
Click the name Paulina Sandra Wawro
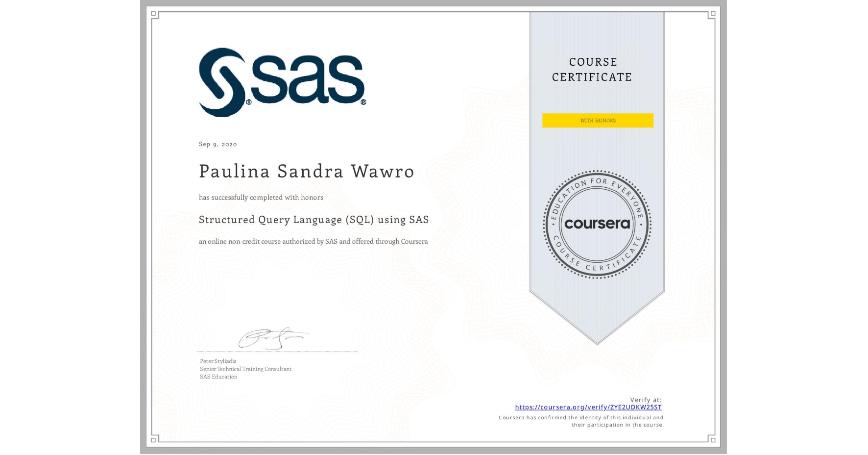coord(306,171)
